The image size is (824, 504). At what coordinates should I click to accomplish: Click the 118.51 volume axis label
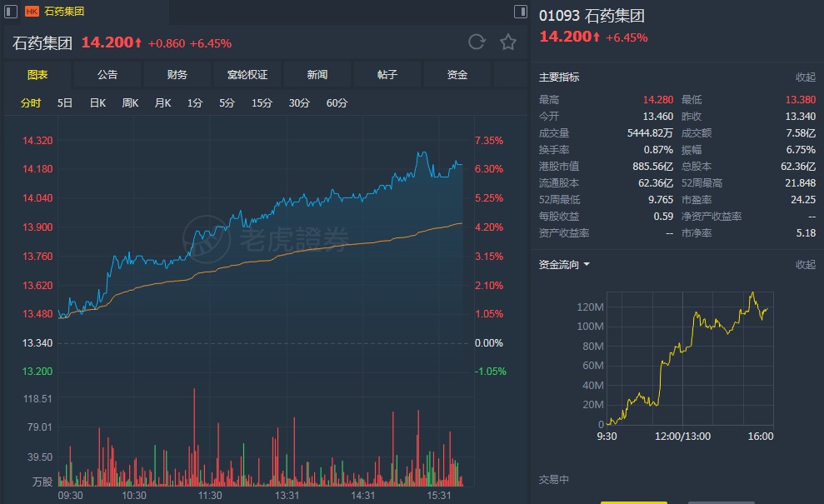point(37,399)
